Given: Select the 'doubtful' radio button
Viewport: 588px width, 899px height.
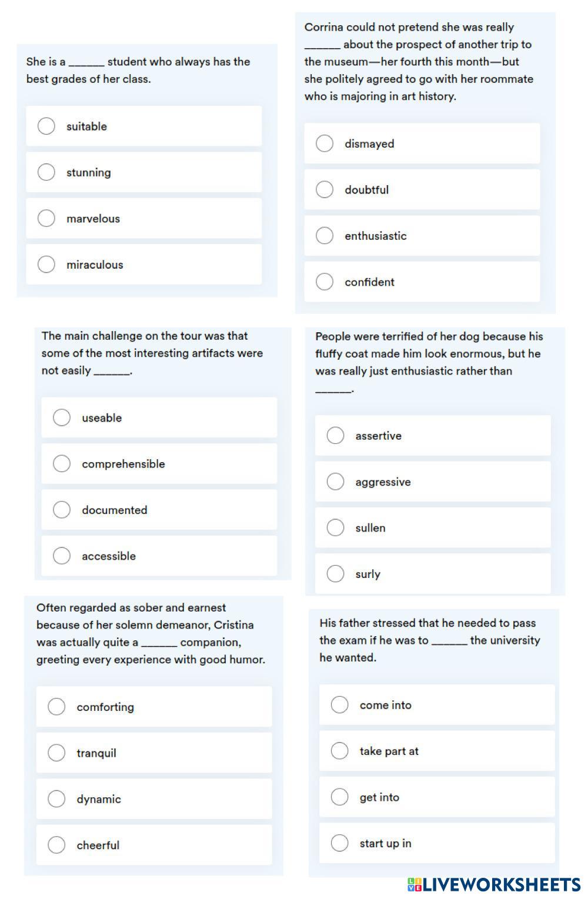Looking at the screenshot, I should [x=325, y=189].
